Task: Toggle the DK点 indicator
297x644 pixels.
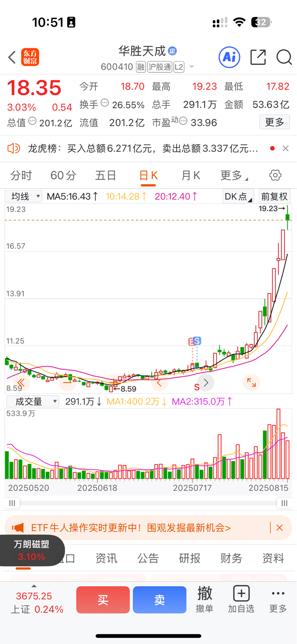Action: [x=238, y=196]
